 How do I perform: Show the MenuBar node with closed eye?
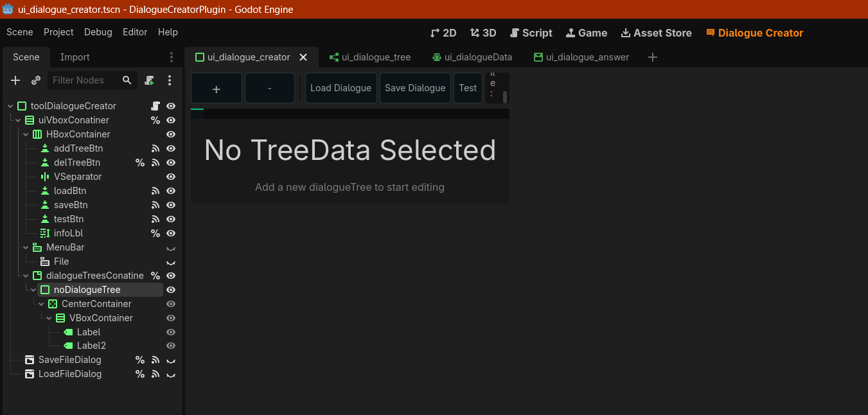(x=171, y=247)
